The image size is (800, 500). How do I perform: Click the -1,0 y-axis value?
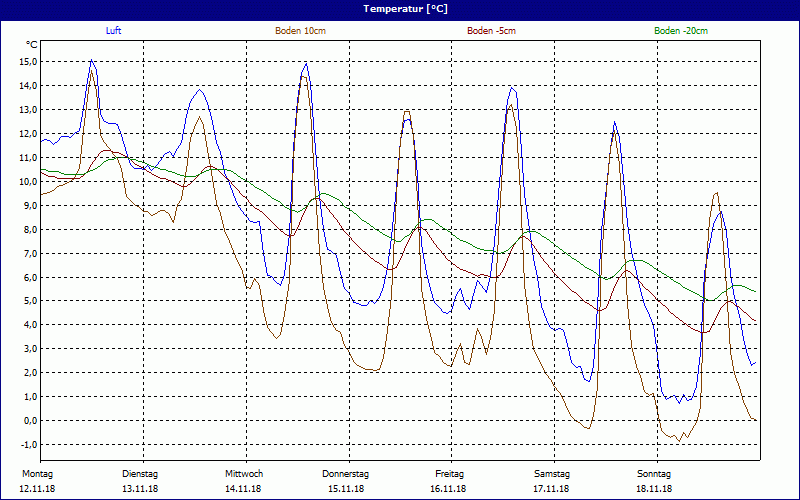29,445
